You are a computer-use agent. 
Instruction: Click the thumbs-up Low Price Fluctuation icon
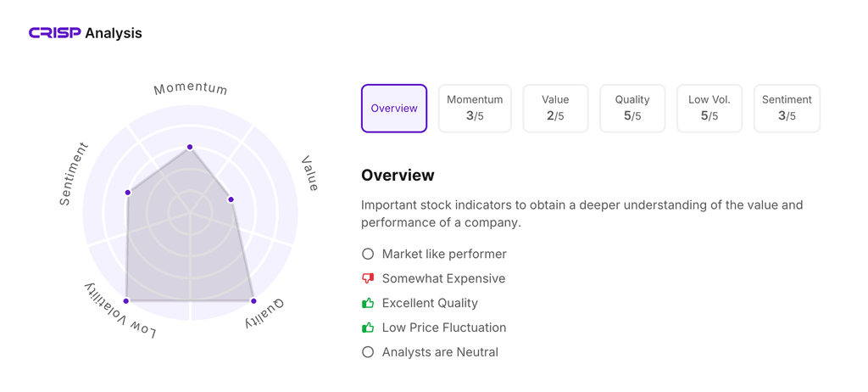[368, 328]
